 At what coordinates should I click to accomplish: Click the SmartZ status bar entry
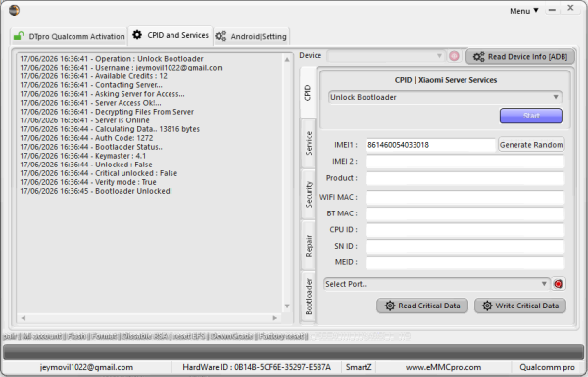359,367
